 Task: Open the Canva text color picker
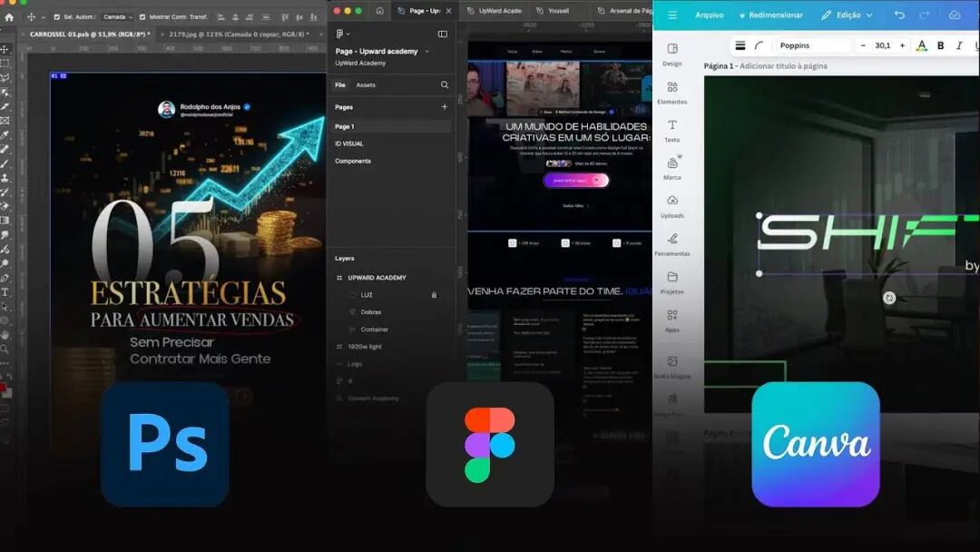[921, 45]
